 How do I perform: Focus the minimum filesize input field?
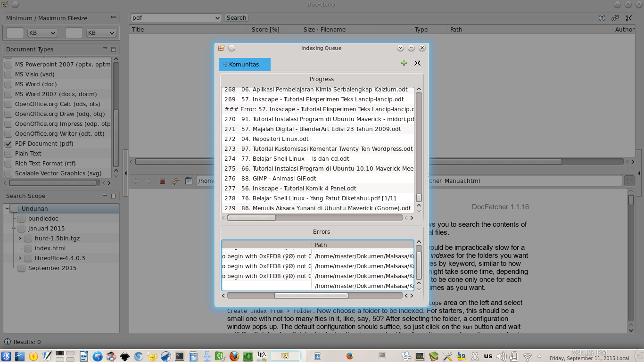pos(15,33)
